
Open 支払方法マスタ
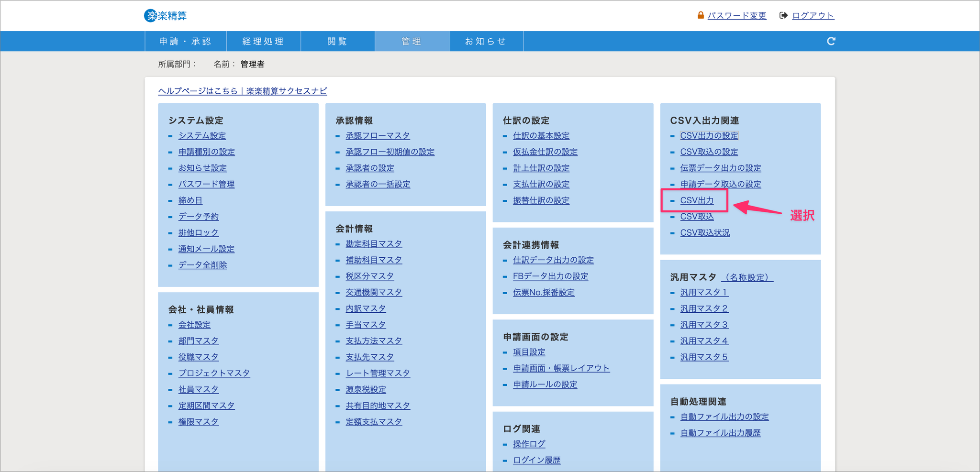[x=374, y=341]
